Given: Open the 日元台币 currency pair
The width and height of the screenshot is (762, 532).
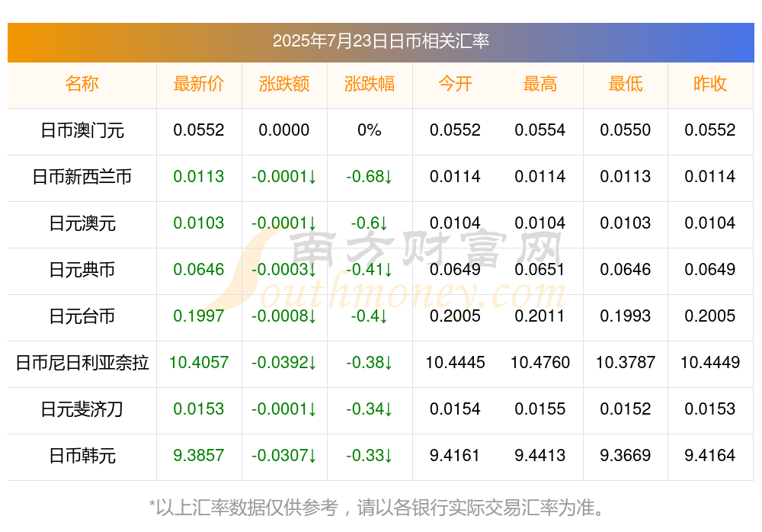Looking at the screenshot, I should 82,316.
